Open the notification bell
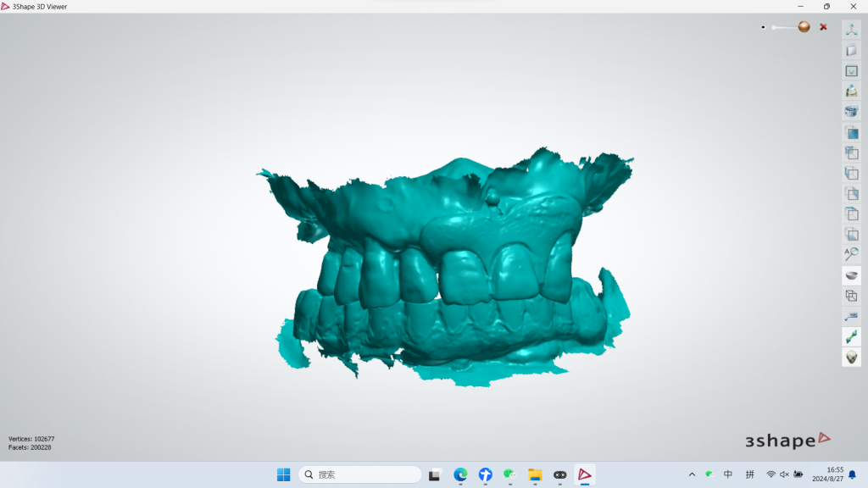The height and width of the screenshot is (488, 868). coord(853,474)
